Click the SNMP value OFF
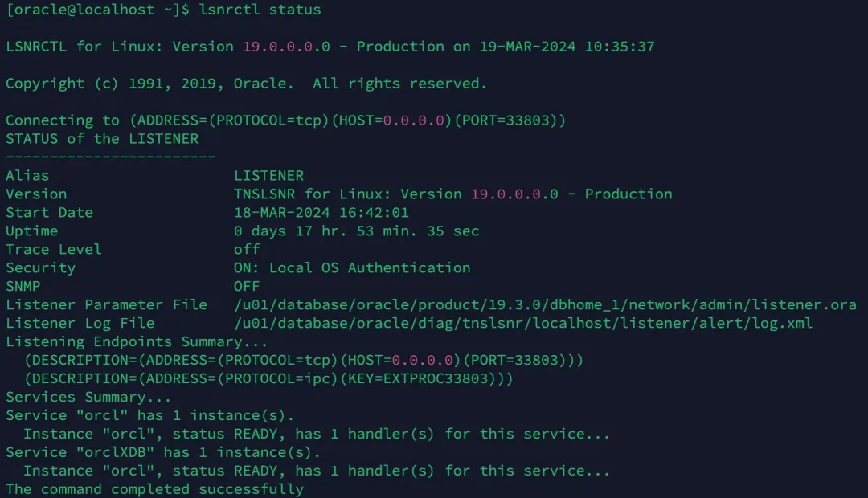The image size is (868, 498). [x=247, y=287]
